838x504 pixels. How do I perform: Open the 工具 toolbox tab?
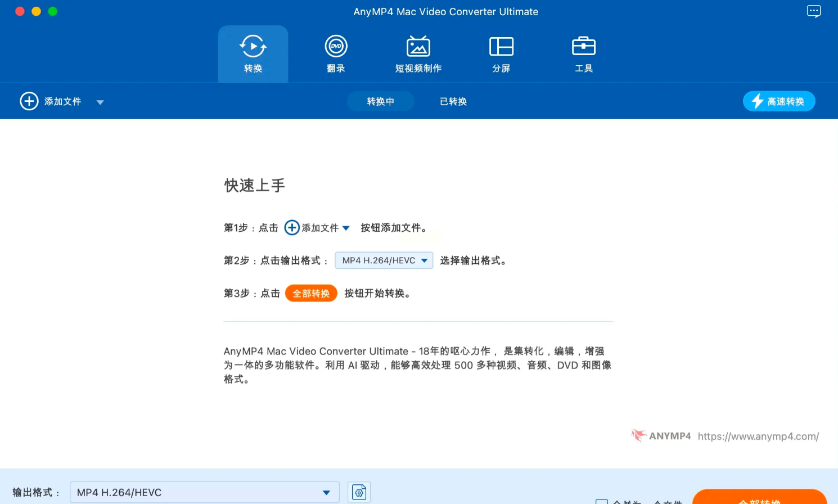[x=584, y=54]
